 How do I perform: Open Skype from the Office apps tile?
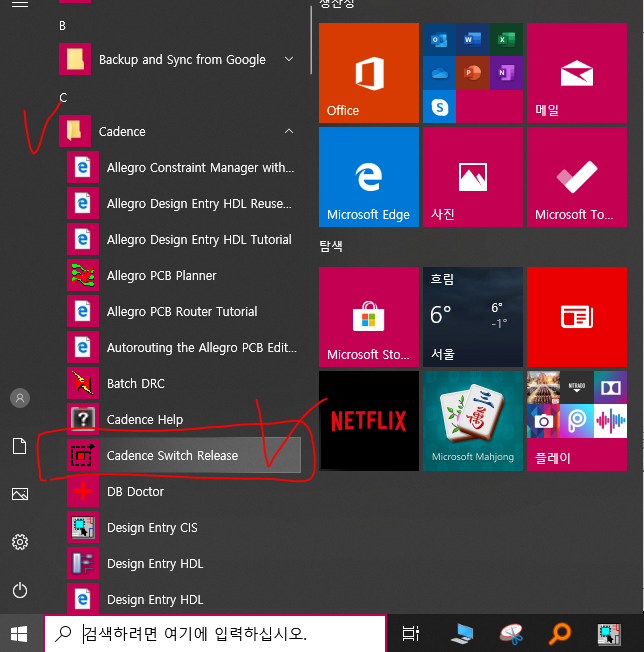[x=439, y=107]
